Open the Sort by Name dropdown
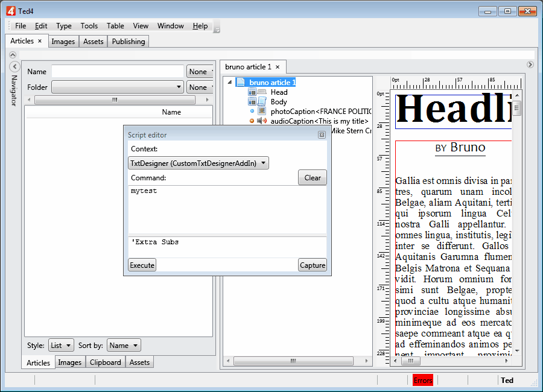 [x=124, y=346]
